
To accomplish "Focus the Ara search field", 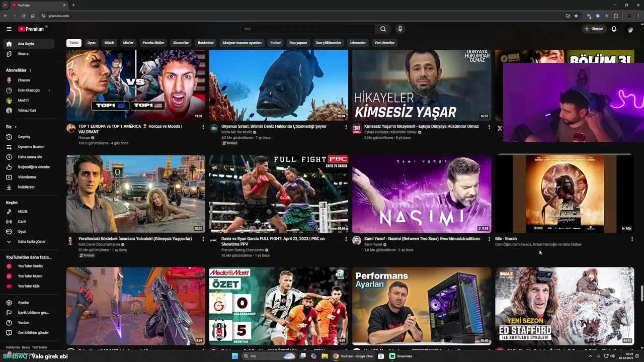I will pyautogui.click(x=308, y=29).
